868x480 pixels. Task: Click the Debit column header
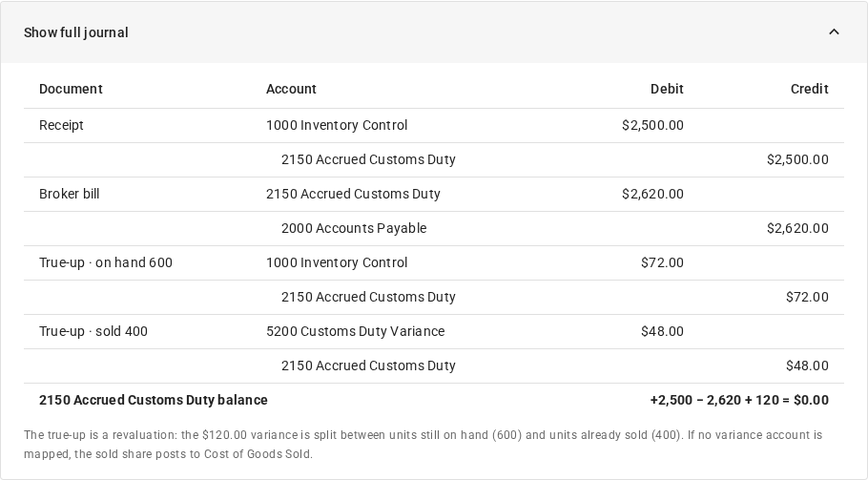pyautogui.click(x=667, y=89)
